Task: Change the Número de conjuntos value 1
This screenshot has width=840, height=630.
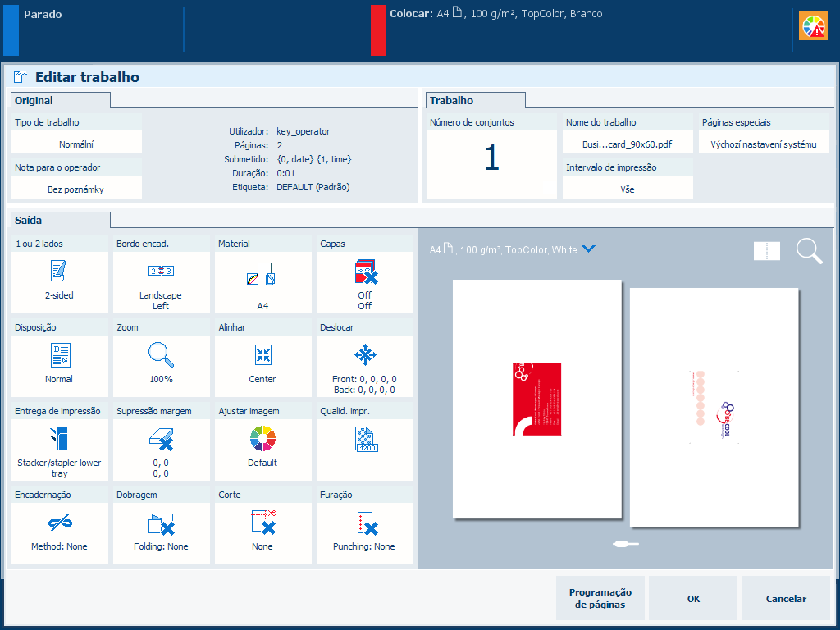Action: click(492, 165)
